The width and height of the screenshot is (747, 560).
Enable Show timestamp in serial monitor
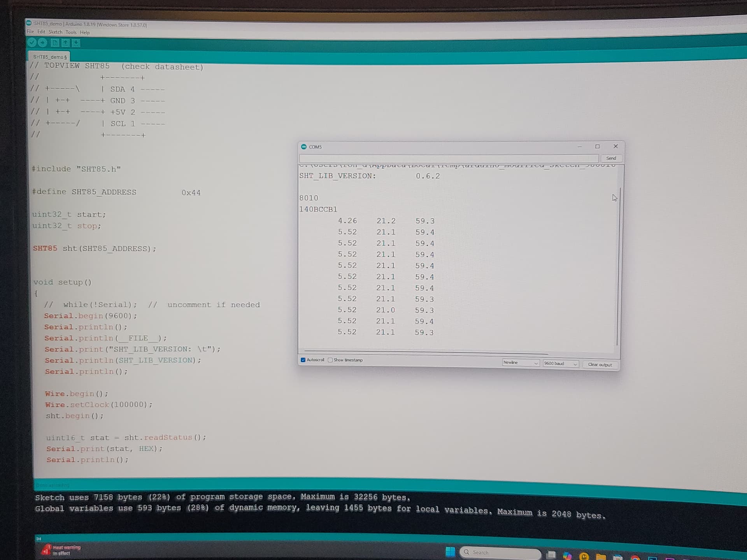click(330, 360)
